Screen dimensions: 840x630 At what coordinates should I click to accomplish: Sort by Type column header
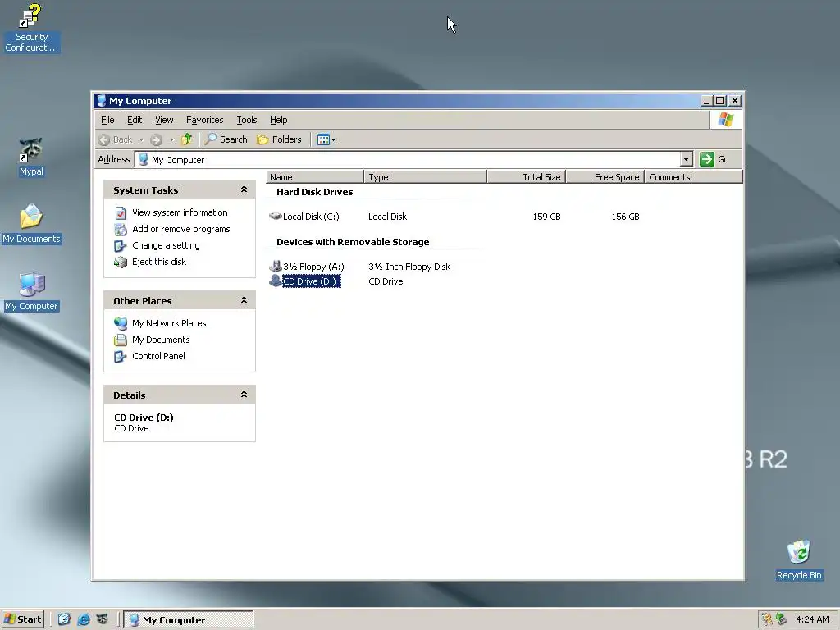pyautogui.click(x=426, y=177)
